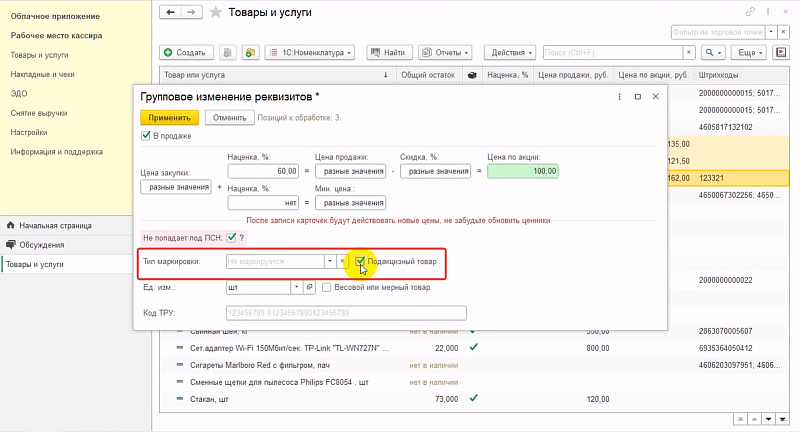Viewport: 800px width, 432px height.
Task: Open the 1С:Номенклатура dropdown
Action: click(310, 53)
